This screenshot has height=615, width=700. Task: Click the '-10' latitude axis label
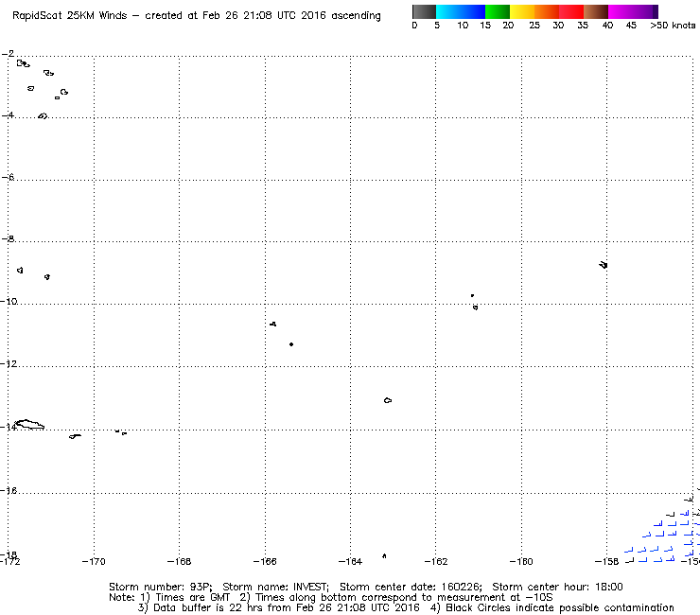point(9,302)
